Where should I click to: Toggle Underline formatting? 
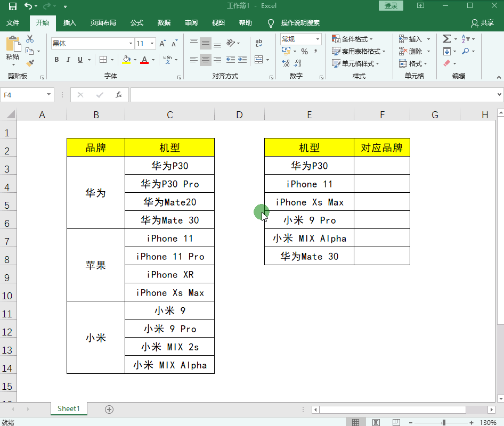(80, 60)
